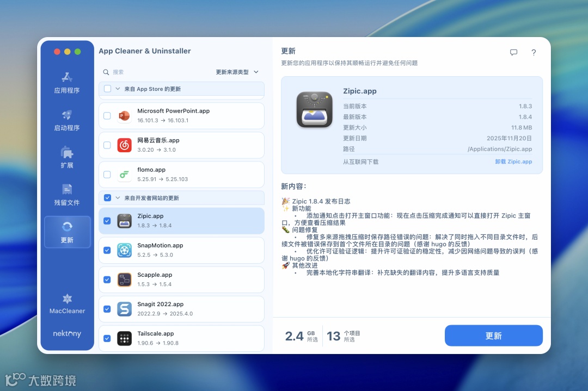This screenshot has height=391, width=588.
Task: Click the 新内容 heading
Action: coord(294,186)
